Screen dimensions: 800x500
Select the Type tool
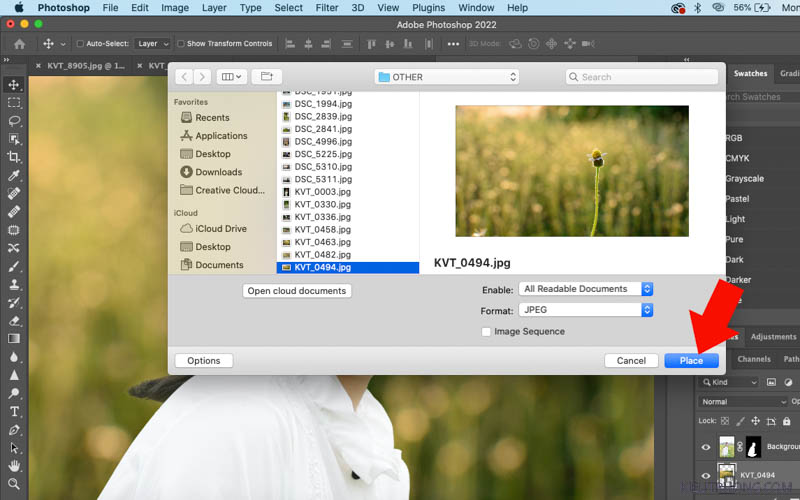click(14, 411)
